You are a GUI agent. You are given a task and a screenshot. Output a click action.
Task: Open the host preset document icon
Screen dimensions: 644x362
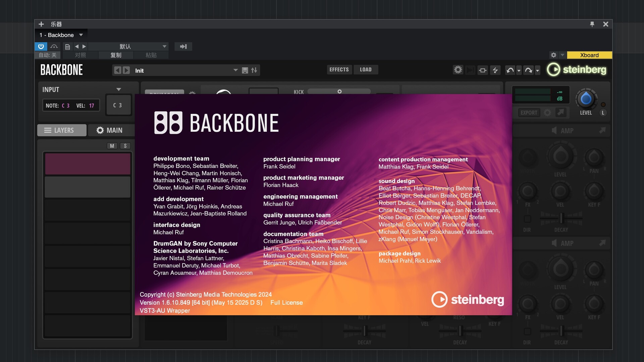[68, 47]
